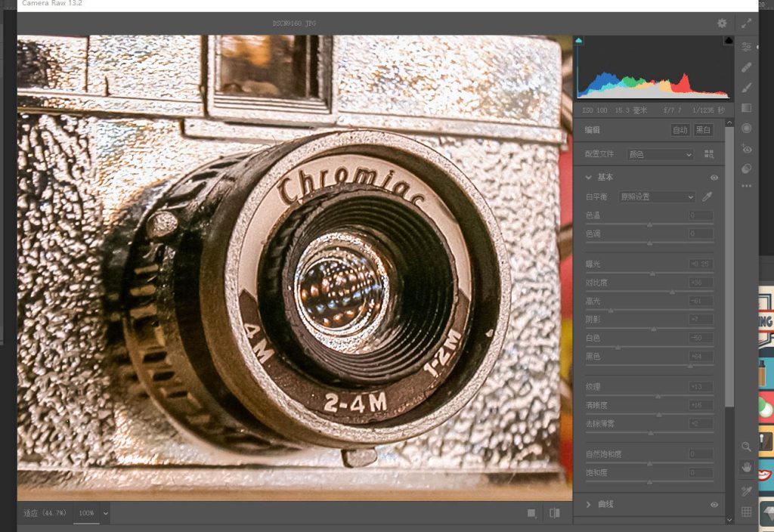
Task: Toggle full screen mode icon
Action: point(746,23)
